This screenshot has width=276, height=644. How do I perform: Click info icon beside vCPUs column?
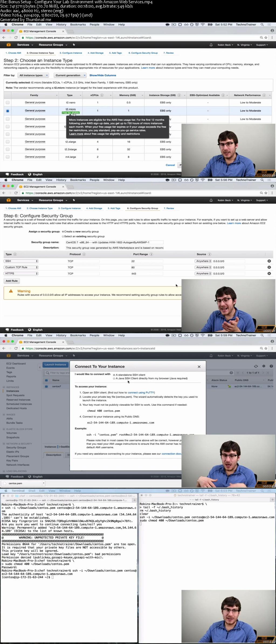[102, 95]
